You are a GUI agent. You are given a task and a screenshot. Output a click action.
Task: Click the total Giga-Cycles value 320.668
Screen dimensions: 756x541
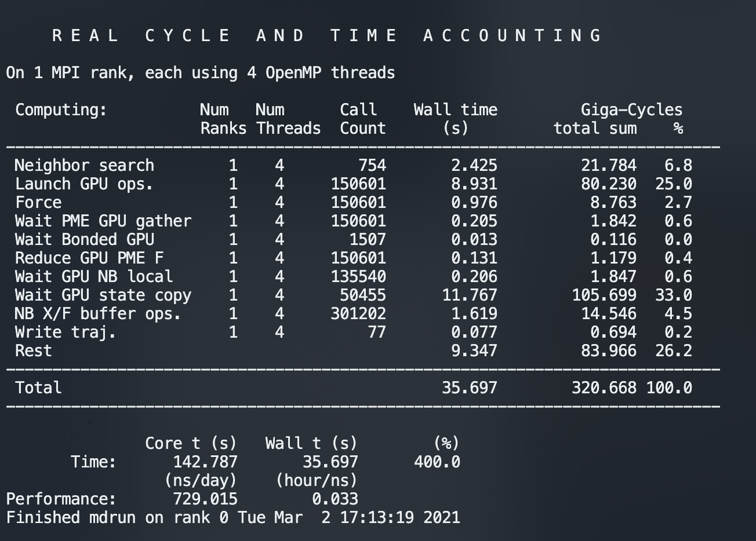point(604,388)
